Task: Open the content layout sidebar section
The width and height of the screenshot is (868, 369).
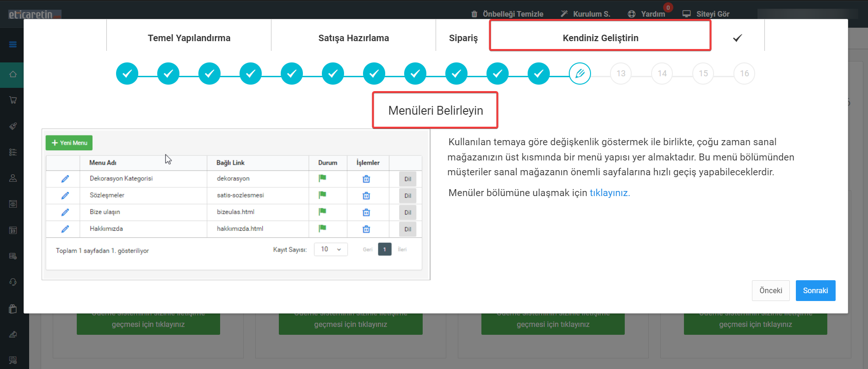Action: [13, 230]
